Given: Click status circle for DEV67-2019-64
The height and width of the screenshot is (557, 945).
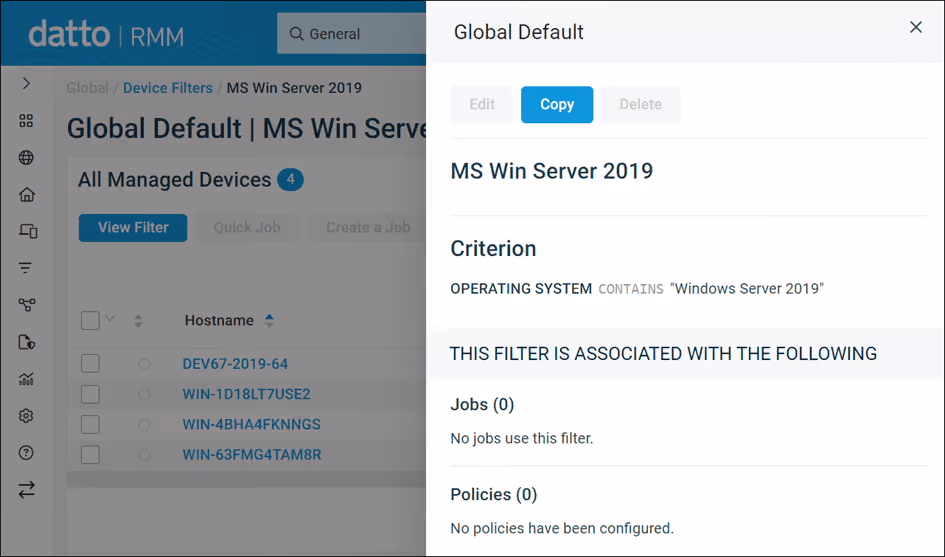Looking at the screenshot, I should (x=144, y=364).
